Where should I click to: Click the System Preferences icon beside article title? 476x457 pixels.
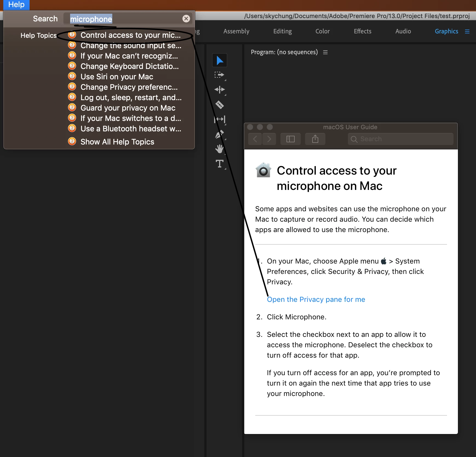pos(263,170)
